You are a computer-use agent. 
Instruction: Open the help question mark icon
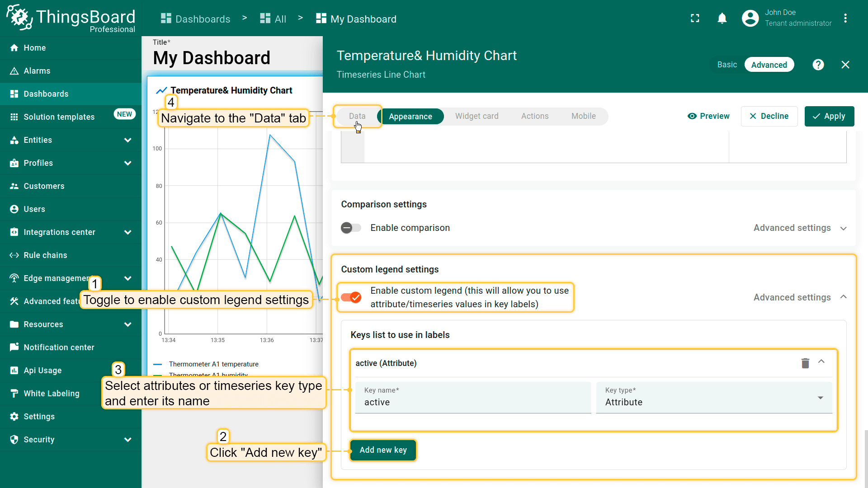coord(818,65)
